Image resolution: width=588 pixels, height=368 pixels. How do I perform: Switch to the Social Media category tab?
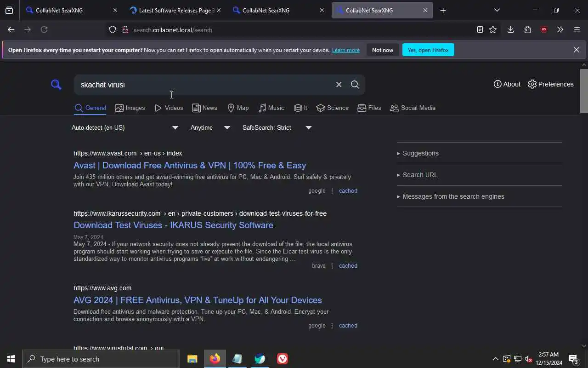pos(413,108)
